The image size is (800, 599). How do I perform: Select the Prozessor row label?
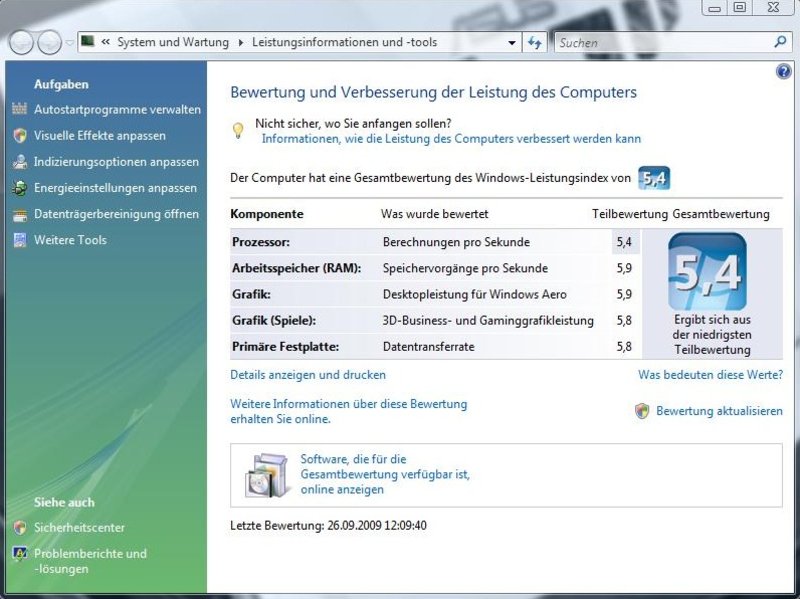tap(261, 242)
